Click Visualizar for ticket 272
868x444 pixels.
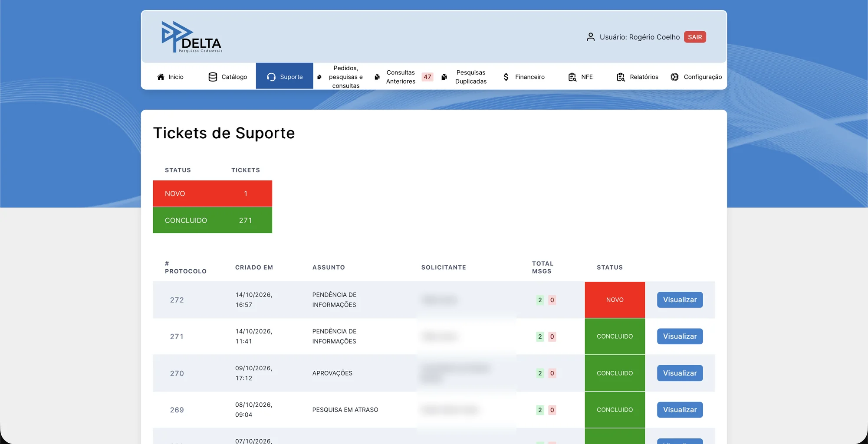[680, 300]
